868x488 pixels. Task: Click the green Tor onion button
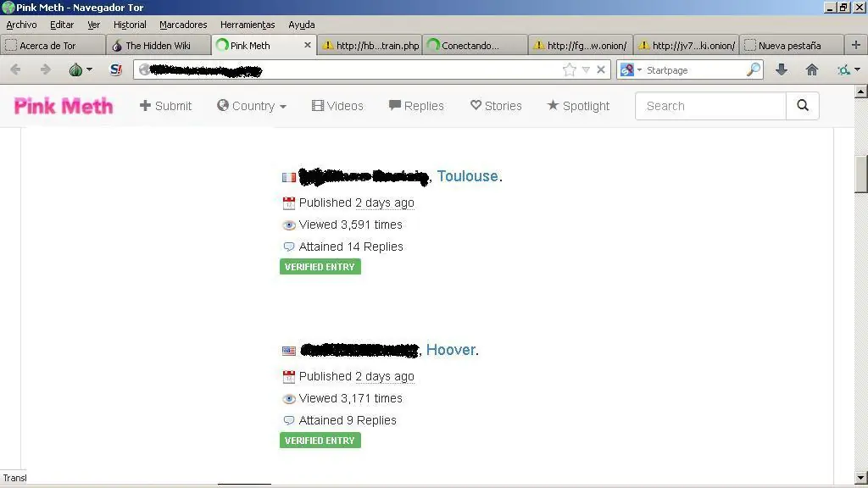click(x=75, y=69)
